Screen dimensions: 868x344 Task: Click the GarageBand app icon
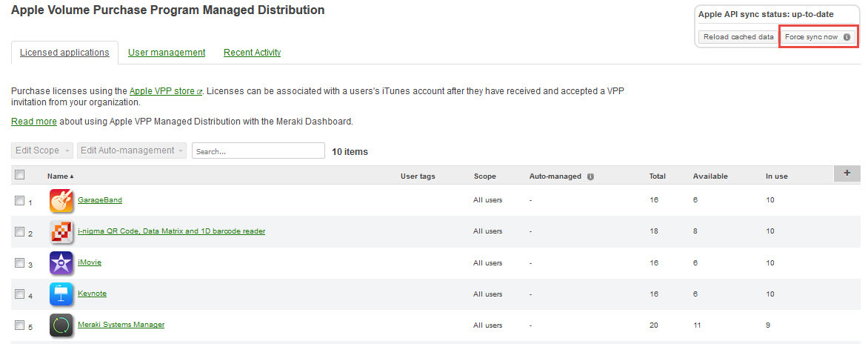point(61,200)
